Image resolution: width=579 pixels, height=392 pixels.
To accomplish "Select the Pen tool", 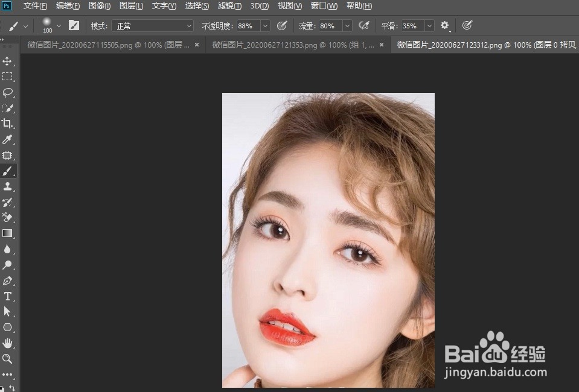I will (x=7, y=280).
